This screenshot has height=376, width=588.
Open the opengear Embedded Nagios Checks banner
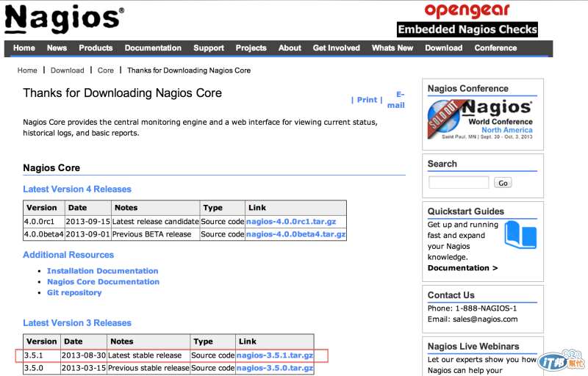click(x=467, y=21)
